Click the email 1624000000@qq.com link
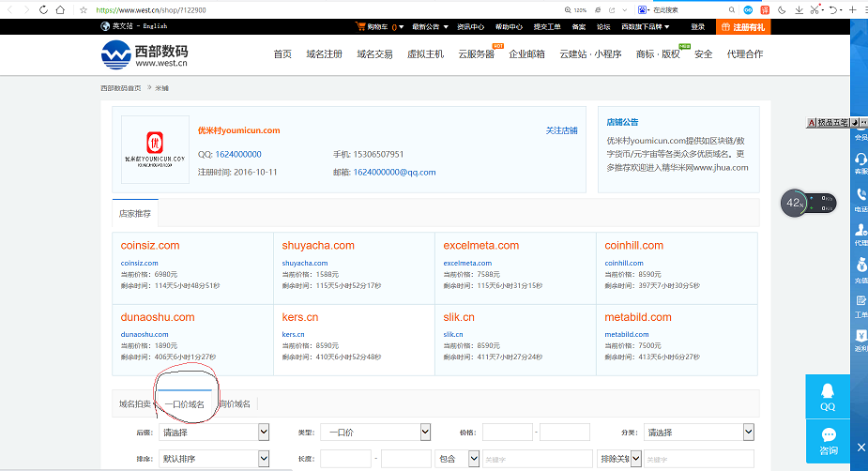 394,172
